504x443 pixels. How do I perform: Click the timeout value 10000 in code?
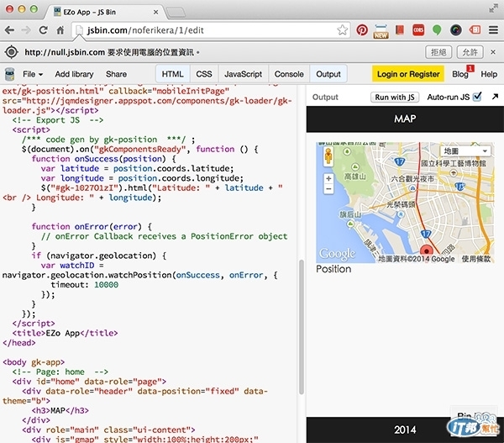pos(106,285)
